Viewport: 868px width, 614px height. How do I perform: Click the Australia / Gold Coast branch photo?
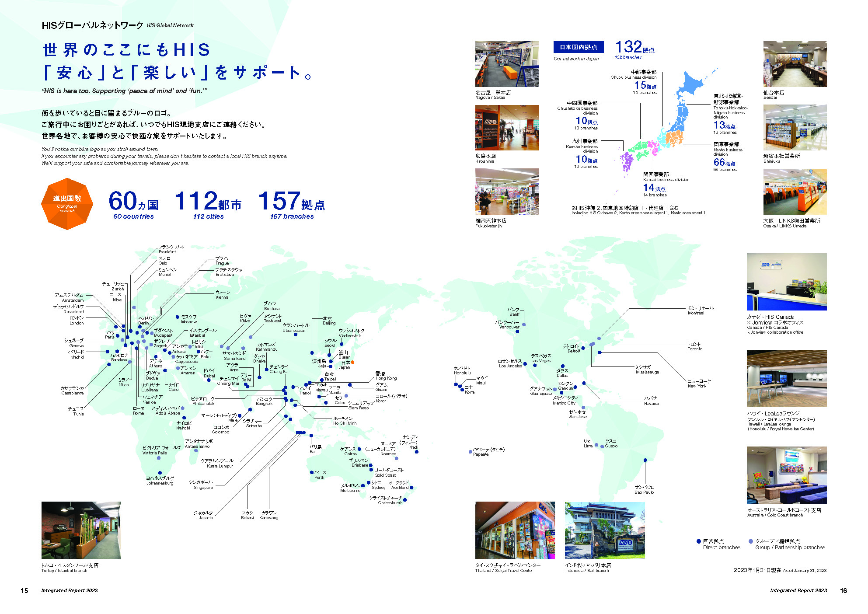coord(787,475)
